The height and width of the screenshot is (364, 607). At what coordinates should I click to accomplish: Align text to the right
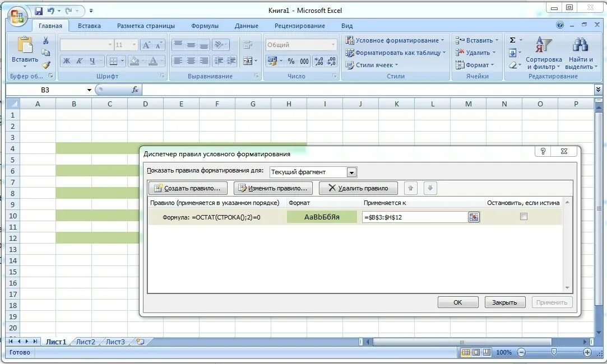click(x=203, y=60)
